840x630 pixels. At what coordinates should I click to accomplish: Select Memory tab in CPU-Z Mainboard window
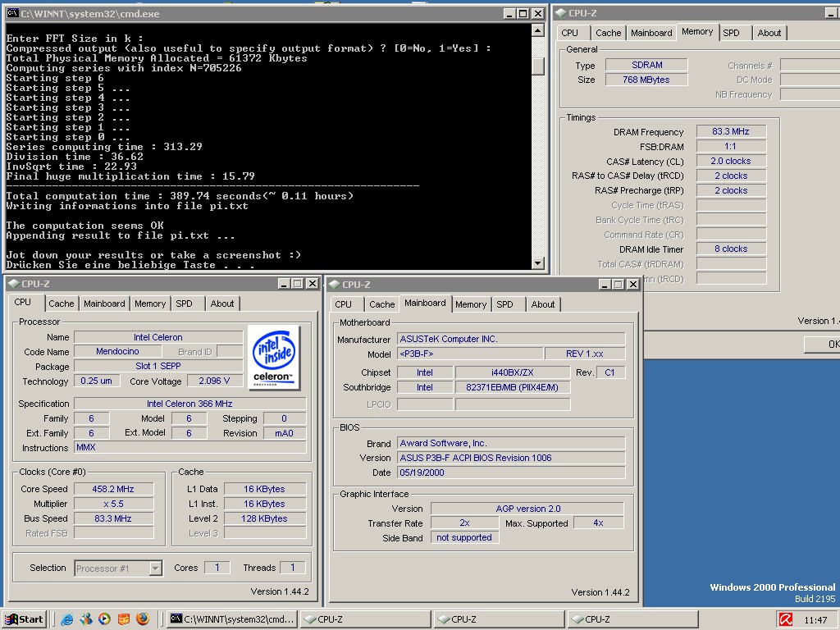(471, 304)
